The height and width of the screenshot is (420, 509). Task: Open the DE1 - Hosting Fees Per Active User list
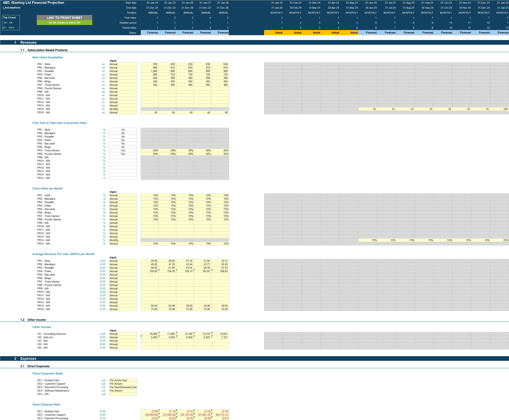(123, 380)
